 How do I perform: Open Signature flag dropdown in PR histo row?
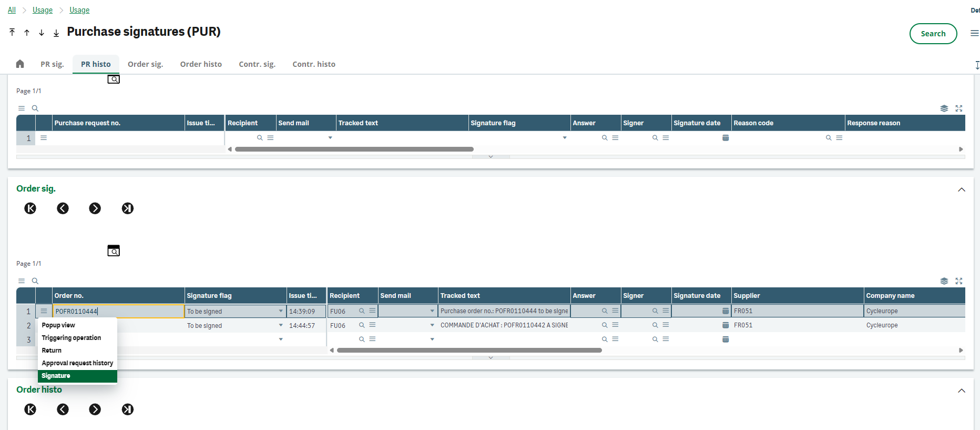coord(565,138)
